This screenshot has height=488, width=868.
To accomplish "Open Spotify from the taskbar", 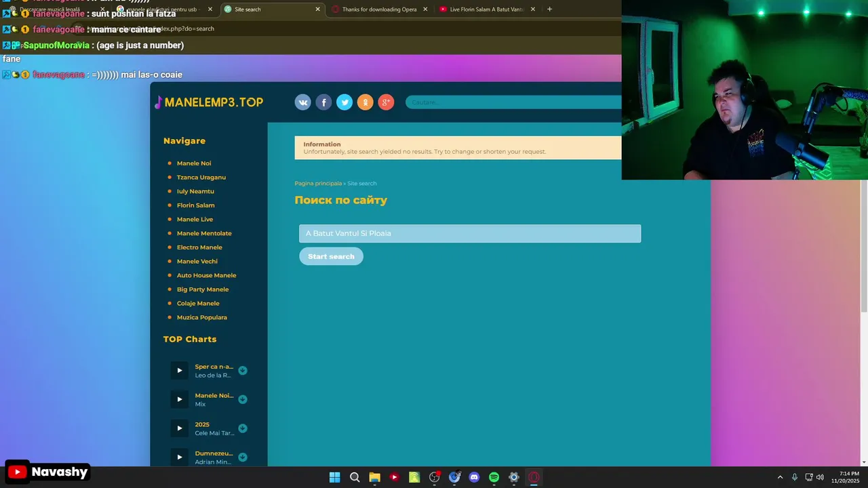I will (x=494, y=477).
